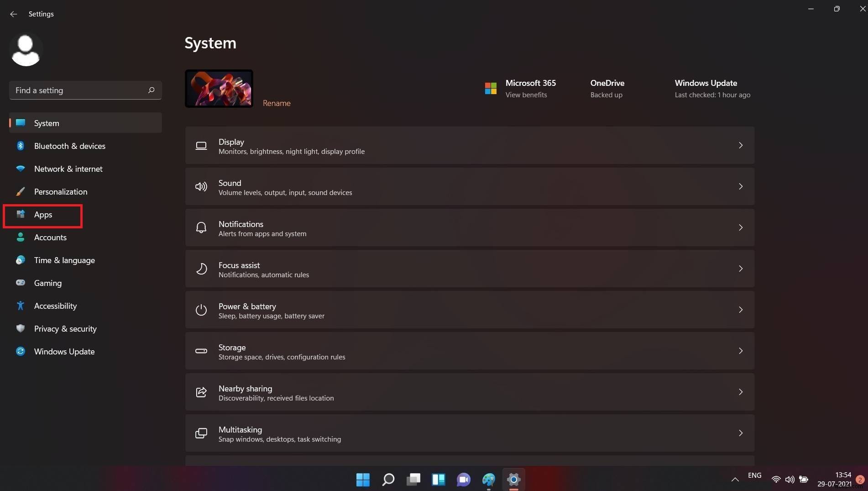This screenshot has width=868, height=491.
Task: Click the Rename link under the thumbnail
Action: pyautogui.click(x=277, y=103)
